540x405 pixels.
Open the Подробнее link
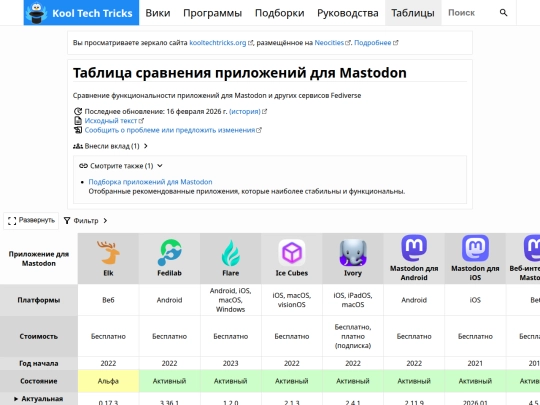point(373,43)
